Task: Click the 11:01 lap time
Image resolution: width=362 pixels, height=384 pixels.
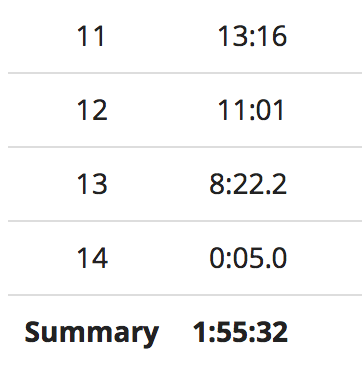Action: (251, 110)
